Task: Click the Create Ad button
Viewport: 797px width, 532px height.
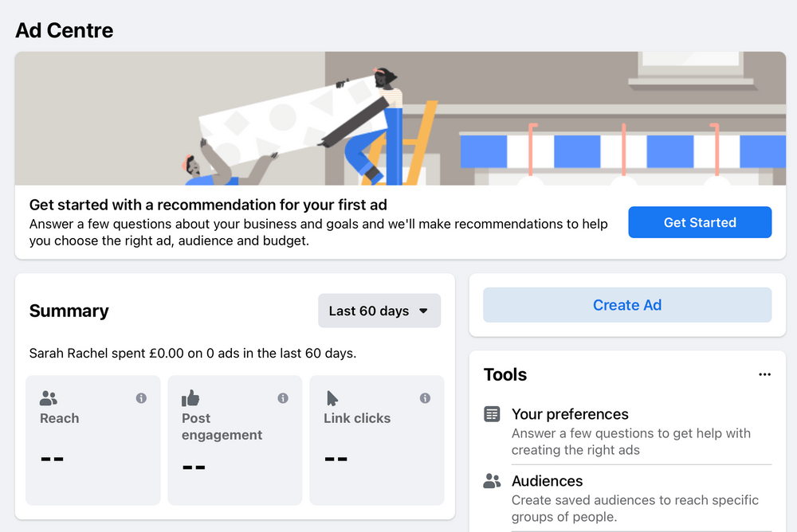Action: tap(627, 305)
